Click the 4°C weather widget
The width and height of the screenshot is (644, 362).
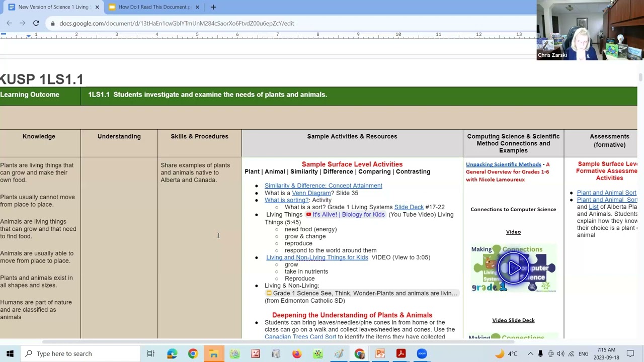[506, 353]
